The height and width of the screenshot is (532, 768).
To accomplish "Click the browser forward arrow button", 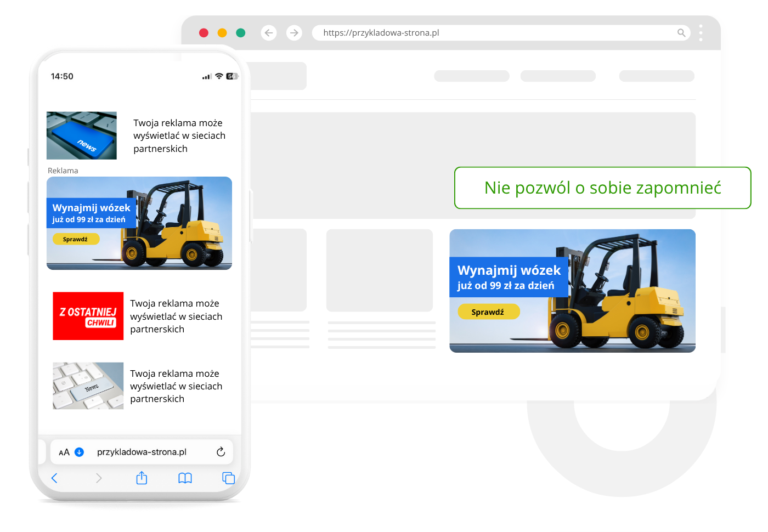I will click(x=294, y=33).
